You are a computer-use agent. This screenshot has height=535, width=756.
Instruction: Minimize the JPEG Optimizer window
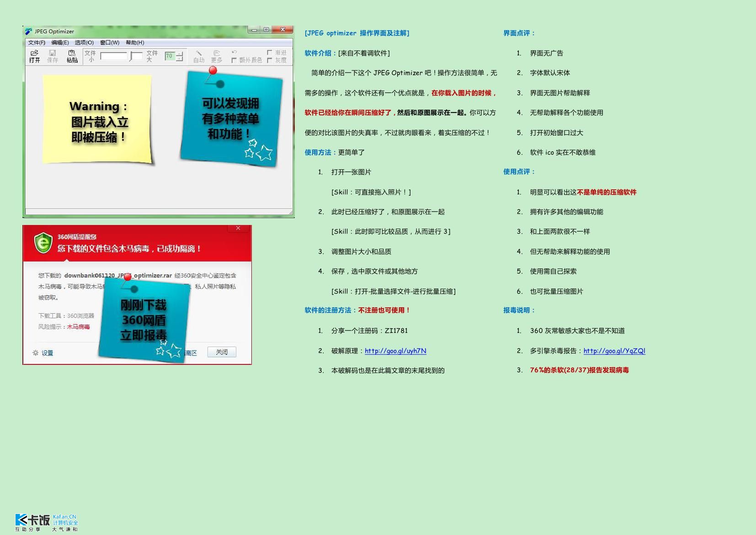click(254, 30)
